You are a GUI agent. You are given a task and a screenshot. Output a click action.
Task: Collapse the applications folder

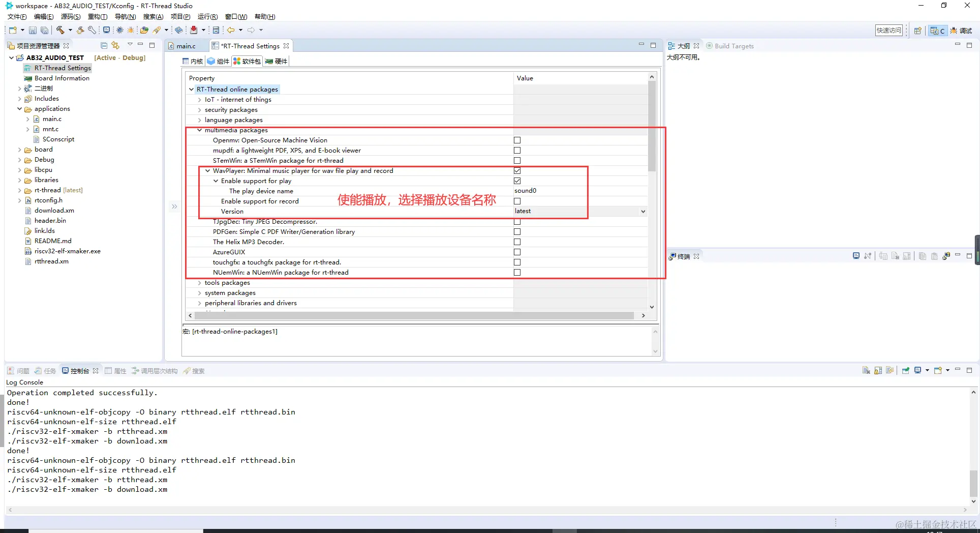click(19, 109)
